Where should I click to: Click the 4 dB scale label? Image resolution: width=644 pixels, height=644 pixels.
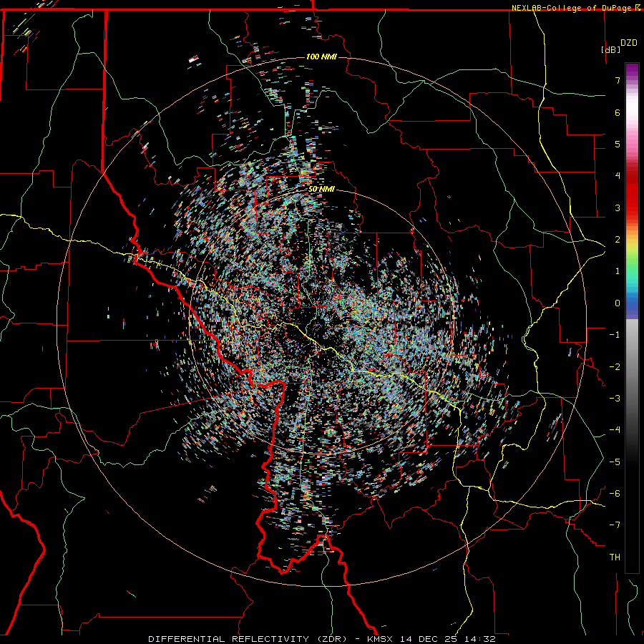[x=618, y=176]
